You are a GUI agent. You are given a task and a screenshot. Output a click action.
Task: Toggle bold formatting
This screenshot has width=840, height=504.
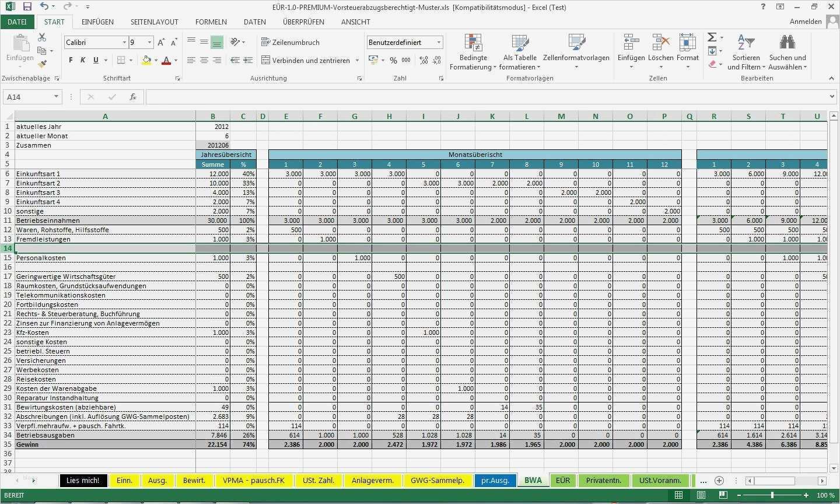coord(70,60)
